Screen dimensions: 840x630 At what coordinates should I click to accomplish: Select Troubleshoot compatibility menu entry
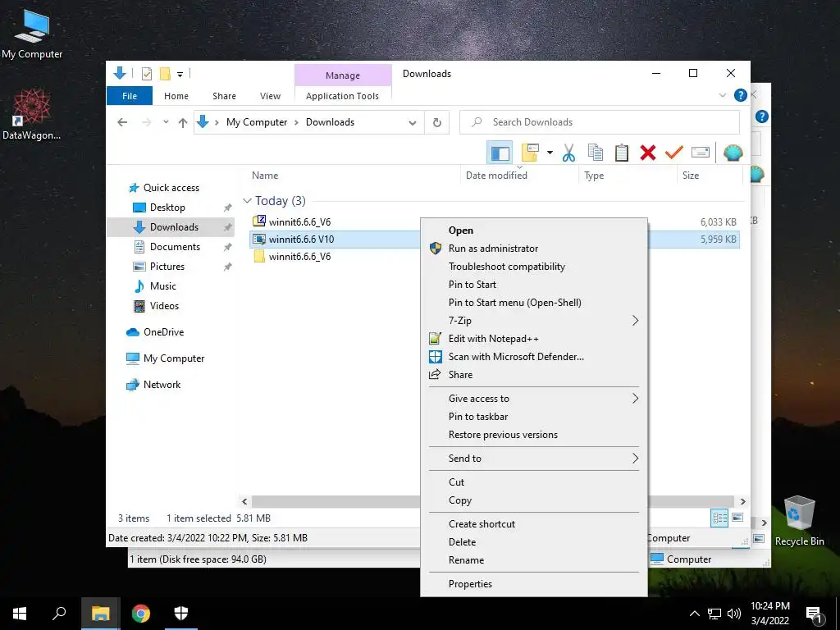click(534, 267)
